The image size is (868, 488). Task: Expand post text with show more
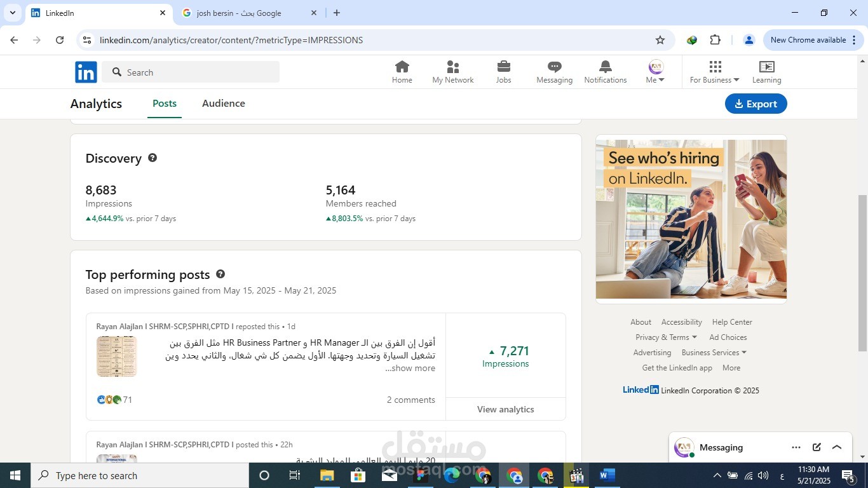click(410, 368)
